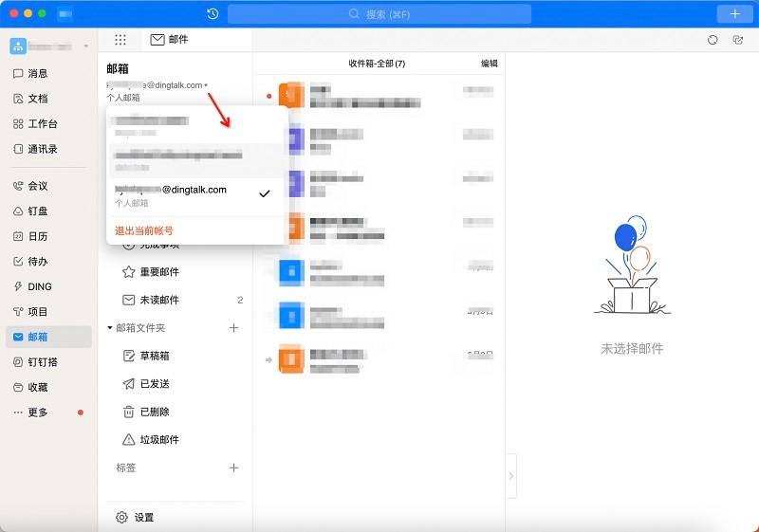Switch to the 邮件 tab
This screenshot has width=759, height=532.
coord(169,40)
